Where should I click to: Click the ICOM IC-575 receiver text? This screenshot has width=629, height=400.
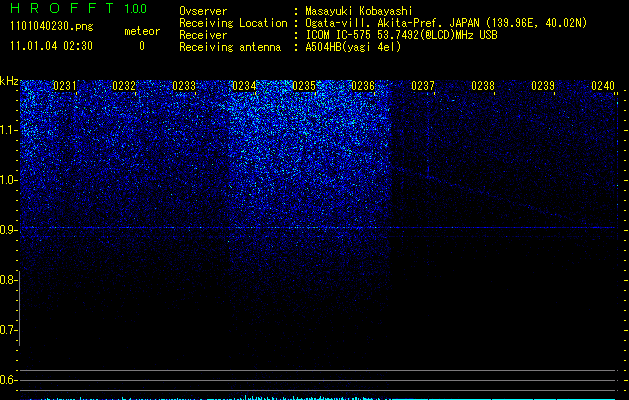pyautogui.click(x=402, y=35)
